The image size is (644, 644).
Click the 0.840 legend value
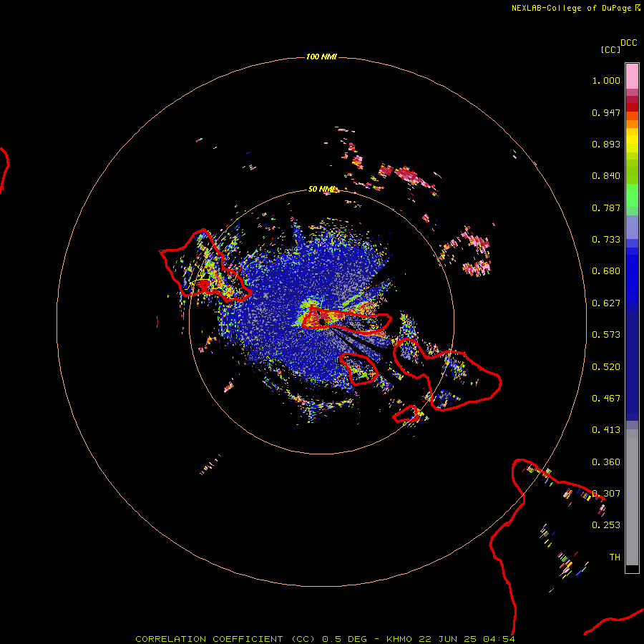click(606, 176)
